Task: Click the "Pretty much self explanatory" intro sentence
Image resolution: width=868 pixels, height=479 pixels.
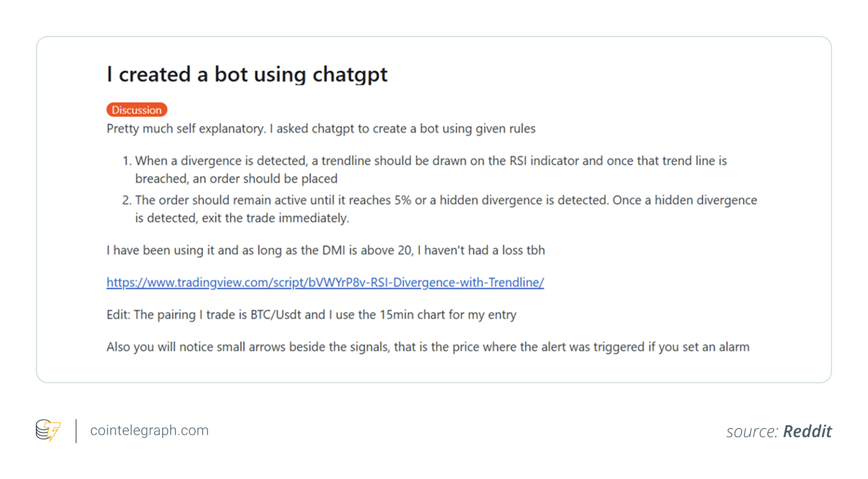Action: click(x=321, y=129)
